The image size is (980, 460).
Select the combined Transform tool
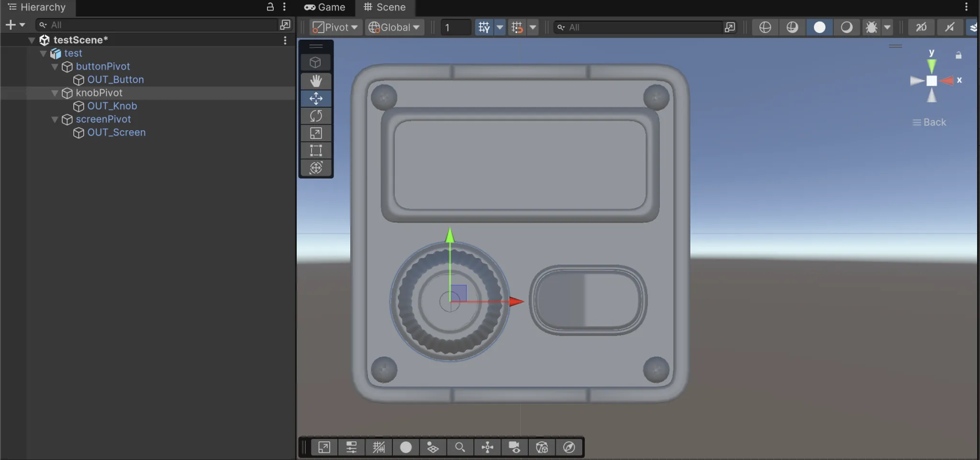pyautogui.click(x=316, y=168)
